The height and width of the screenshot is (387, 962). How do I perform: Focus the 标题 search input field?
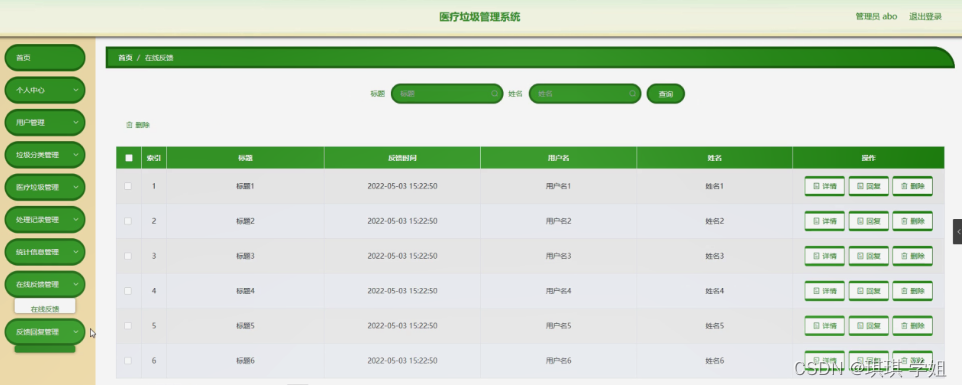click(x=447, y=94)
